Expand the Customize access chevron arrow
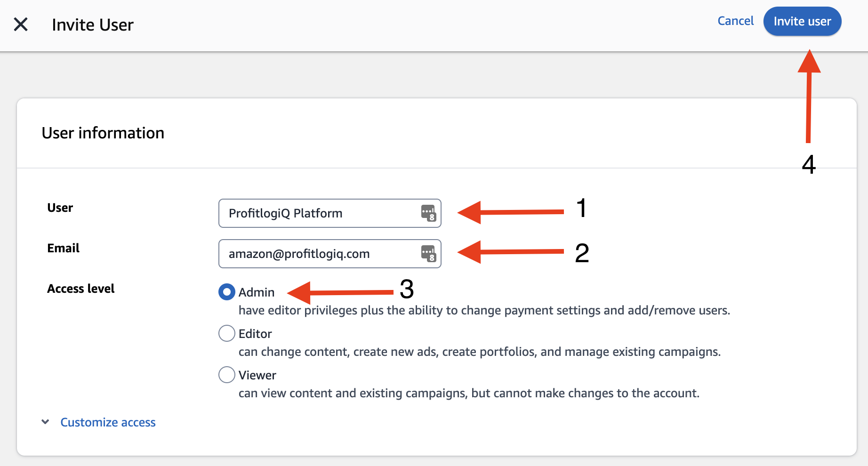The height and width of the screenshot is (466, 868). [45, 422]
